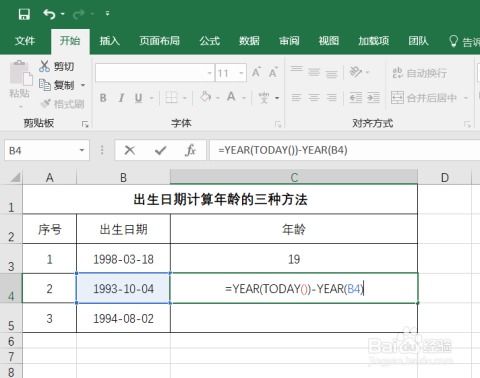The height and width of the screenshot is (378, 480).
Task: Open the font name dropdown arrow
Action: coord(209,73)
